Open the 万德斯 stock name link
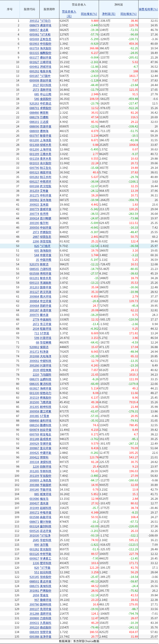 tap(44, 117)
